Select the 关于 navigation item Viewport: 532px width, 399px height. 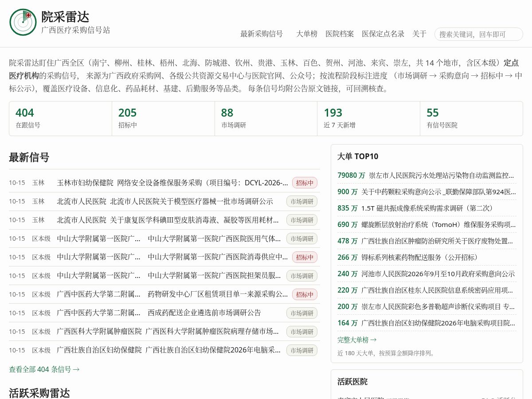[419, 34]
